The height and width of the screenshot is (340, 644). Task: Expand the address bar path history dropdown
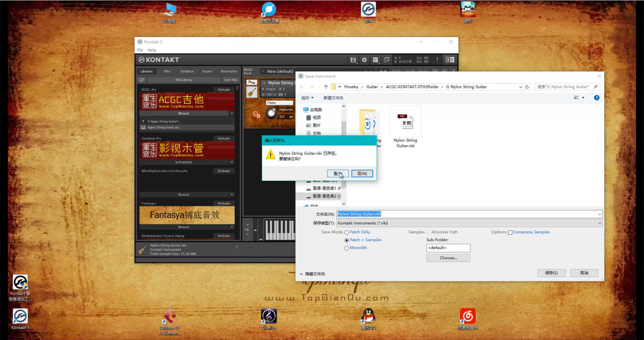point(520,87)
